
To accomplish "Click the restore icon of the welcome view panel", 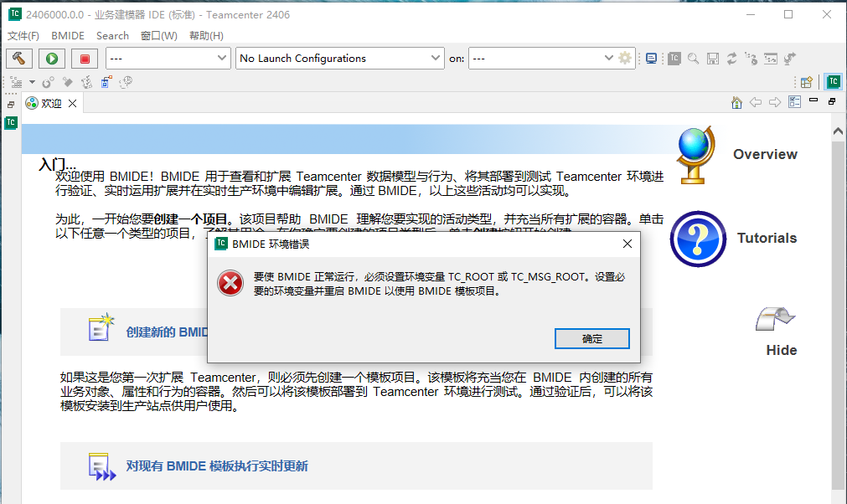I will click(x=832, y=101).
